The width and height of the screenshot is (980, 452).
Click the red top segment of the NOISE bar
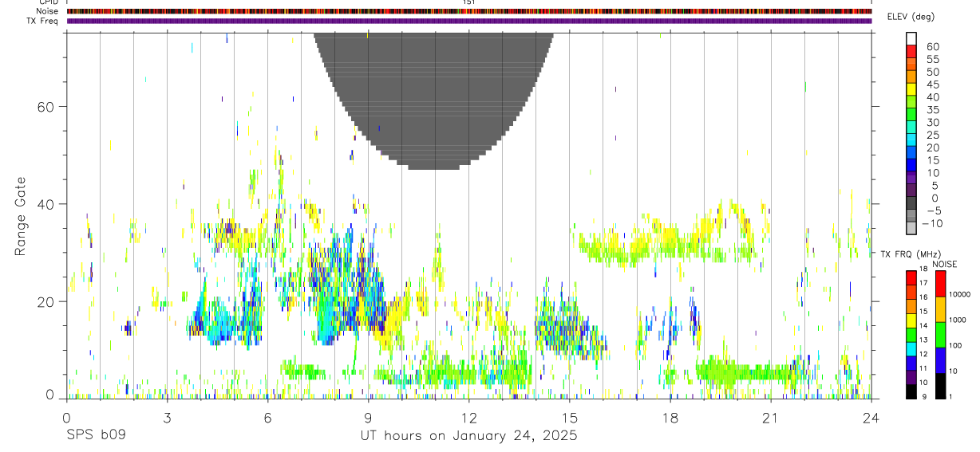(940, 283)
